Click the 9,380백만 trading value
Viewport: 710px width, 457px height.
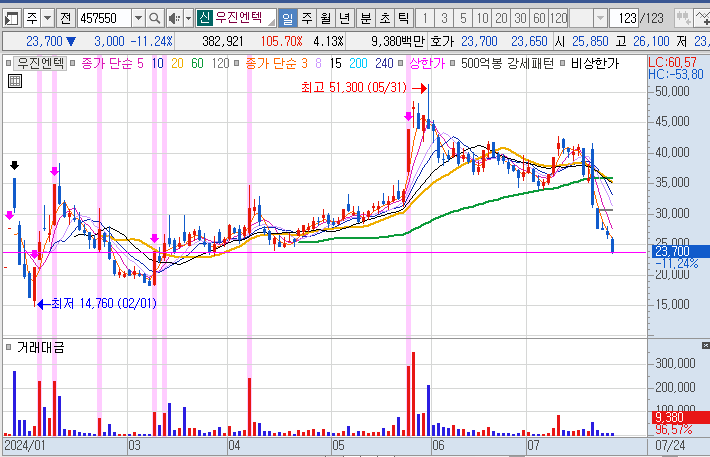pos(398,42)
